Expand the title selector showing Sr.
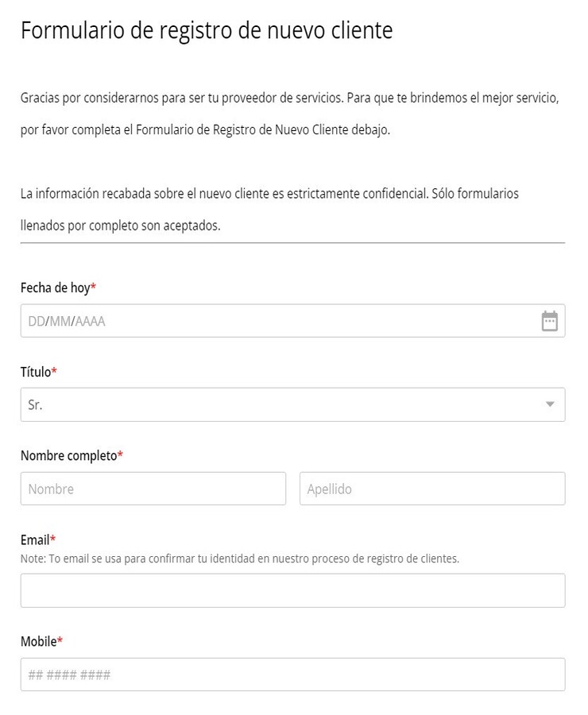 coord(551,404)
